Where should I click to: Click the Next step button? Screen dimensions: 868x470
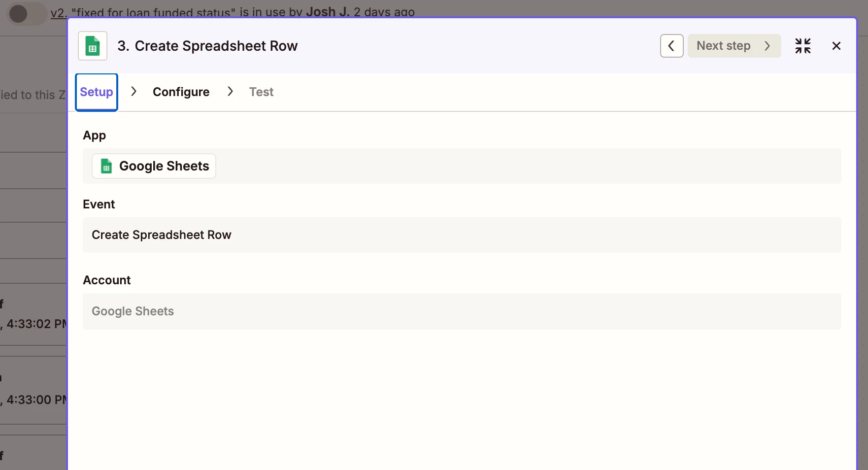[x=734, y=46]
